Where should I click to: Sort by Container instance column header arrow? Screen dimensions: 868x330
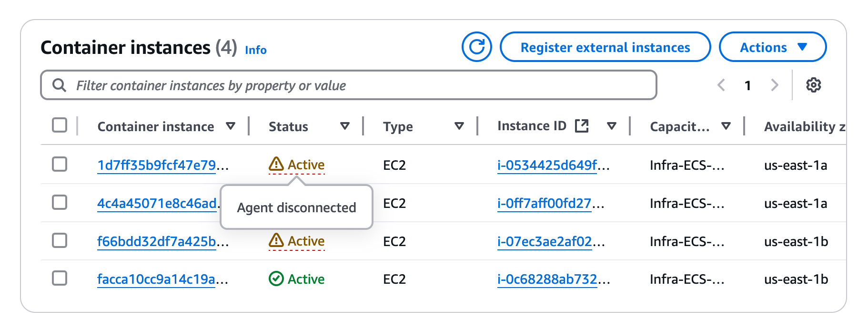(x=231, y=126)
